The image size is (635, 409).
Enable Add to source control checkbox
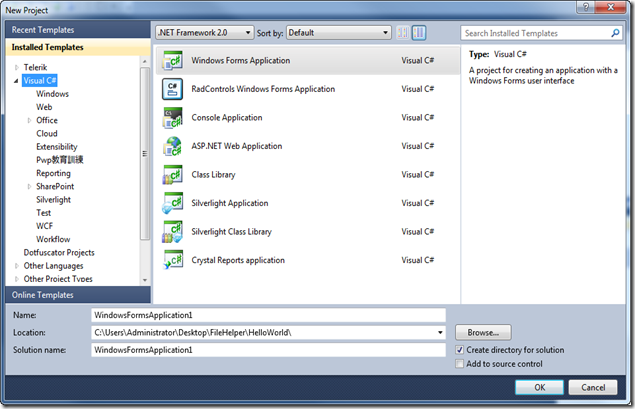[459, 364]
